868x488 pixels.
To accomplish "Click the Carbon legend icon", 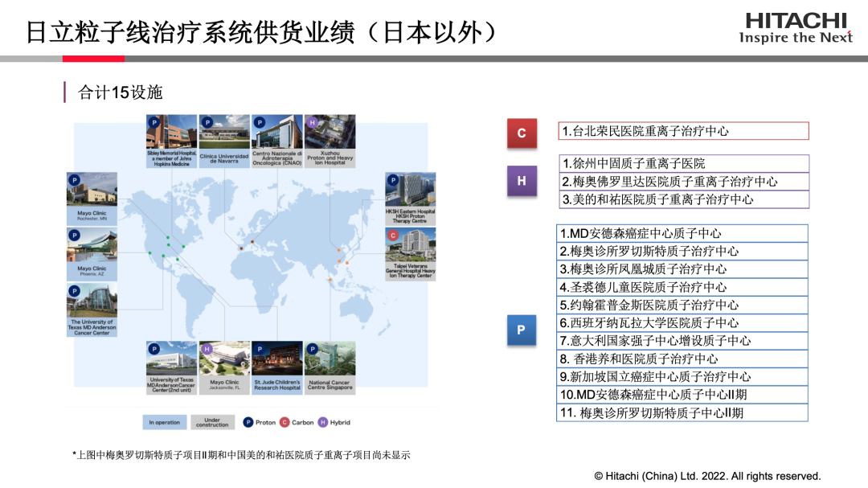I will pyautogui.click(x=285, y=422).
